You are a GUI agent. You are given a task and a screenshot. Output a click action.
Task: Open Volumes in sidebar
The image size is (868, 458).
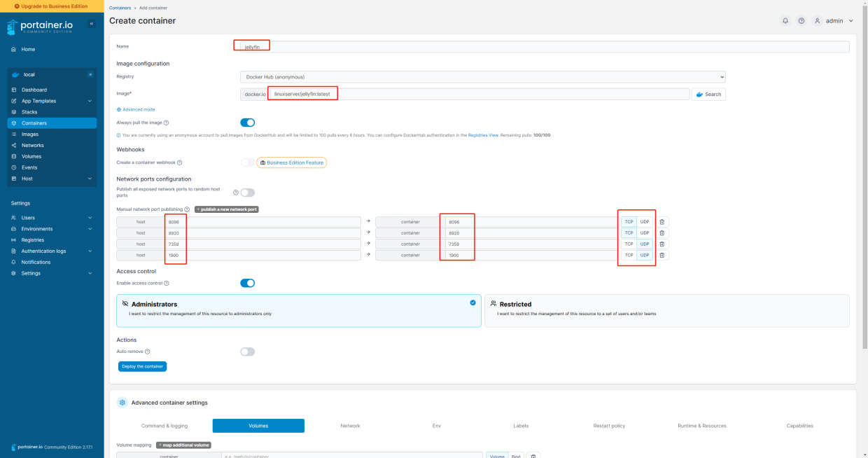click(x=52, y=156)
